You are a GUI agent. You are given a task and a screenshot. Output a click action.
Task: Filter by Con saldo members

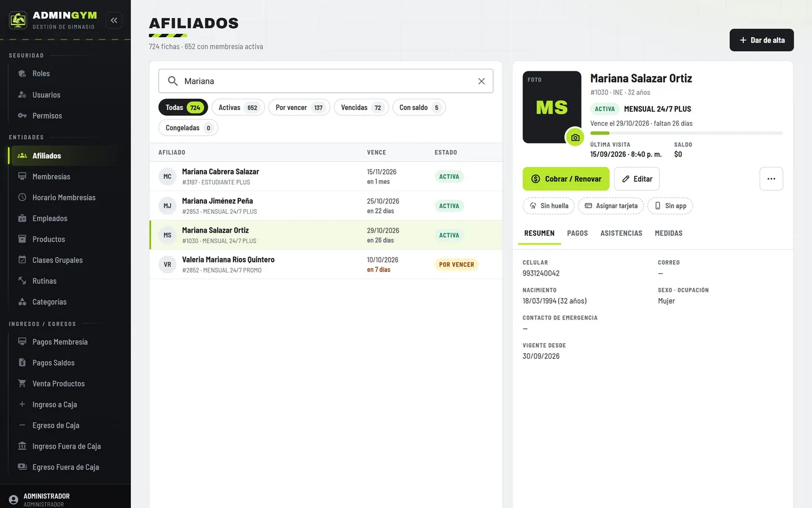pyautogui.click(x=419, y=107)
